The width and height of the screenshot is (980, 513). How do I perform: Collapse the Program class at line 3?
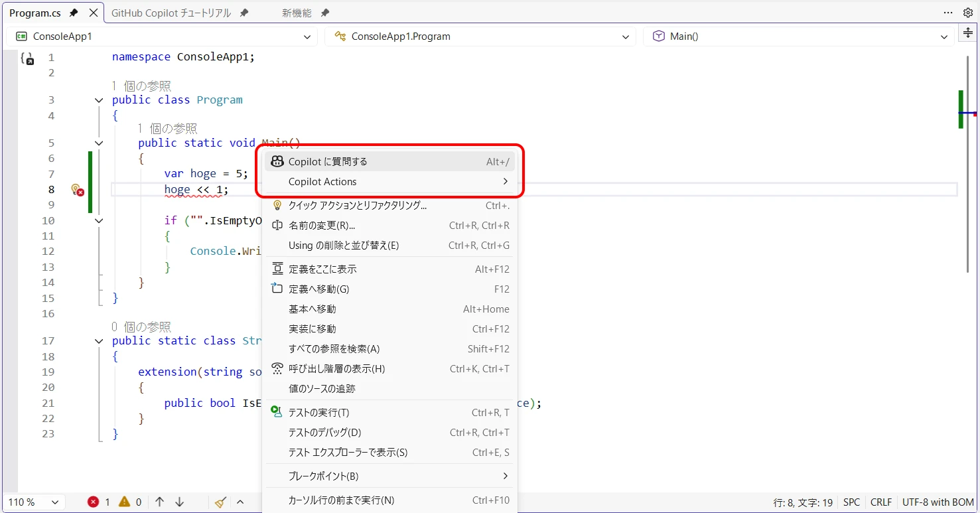[99, 100]
